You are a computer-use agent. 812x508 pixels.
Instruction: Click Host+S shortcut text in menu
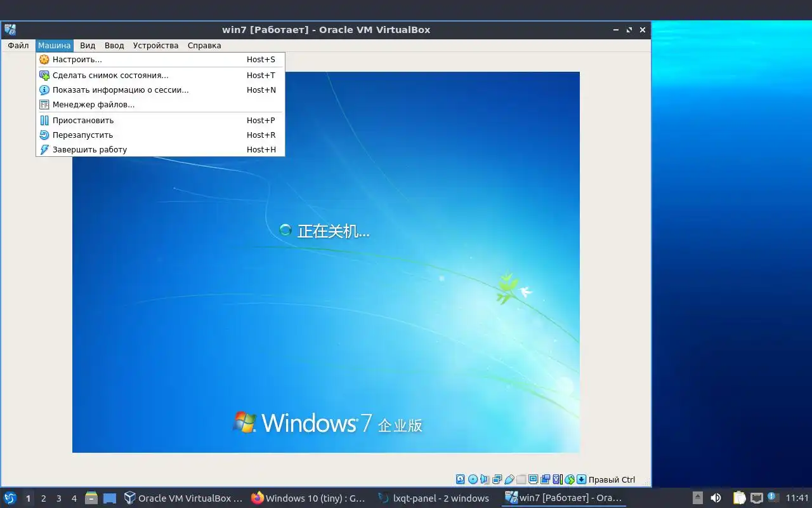(x=261, y=60)
